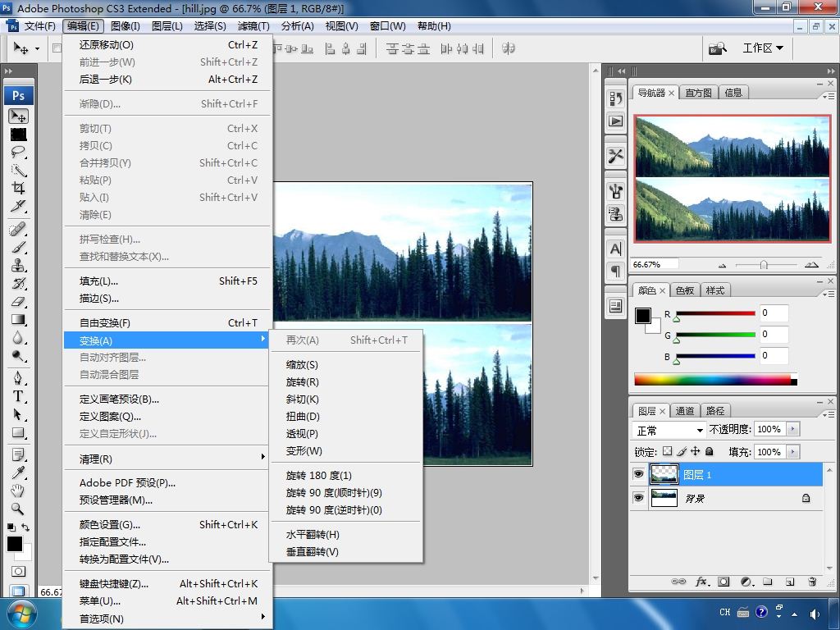Select the Crop tool in toolbox
The height and width of the screenshot is (630, 840).
pos(18,188)
